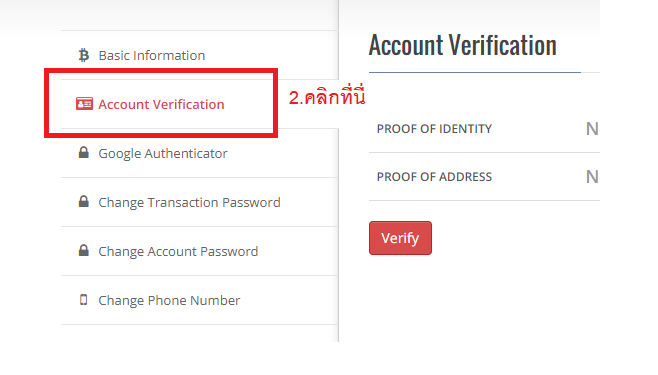This screenshot has height=375, width=658.
Task: Click the Proof of Identity status value
Action: 592,129
